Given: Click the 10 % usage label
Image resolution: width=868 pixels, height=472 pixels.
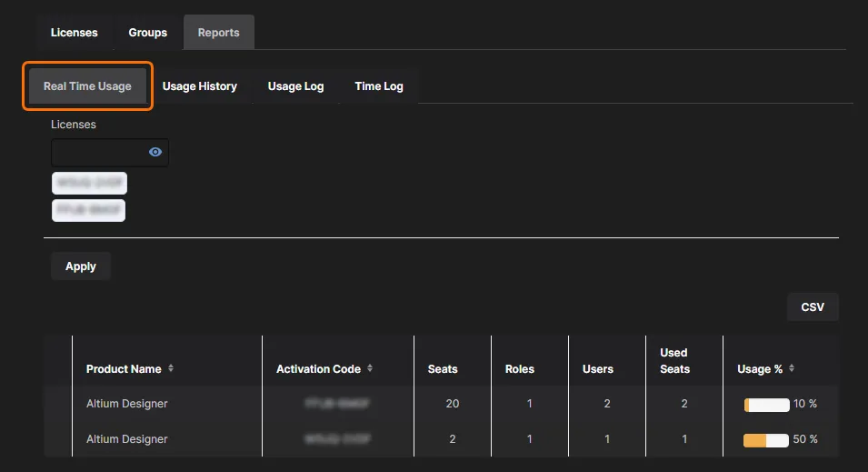Looking at the screenshot, I should click(805, 404).
